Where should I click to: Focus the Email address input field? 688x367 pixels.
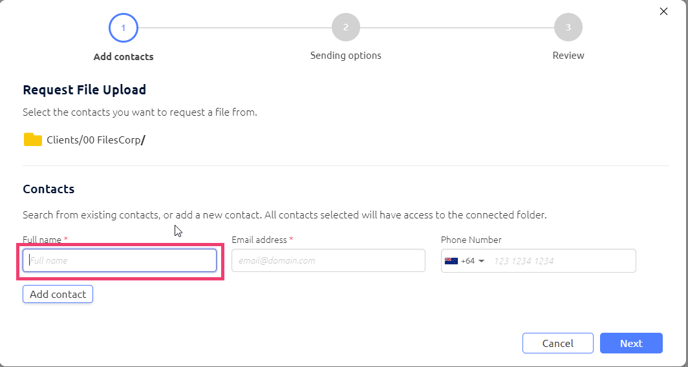tap(328, 261)
